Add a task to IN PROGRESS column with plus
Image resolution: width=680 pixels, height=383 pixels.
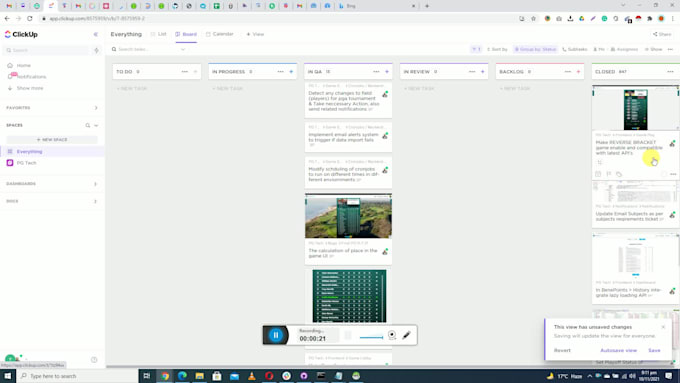pyautogui.click(x=291, y=72)
